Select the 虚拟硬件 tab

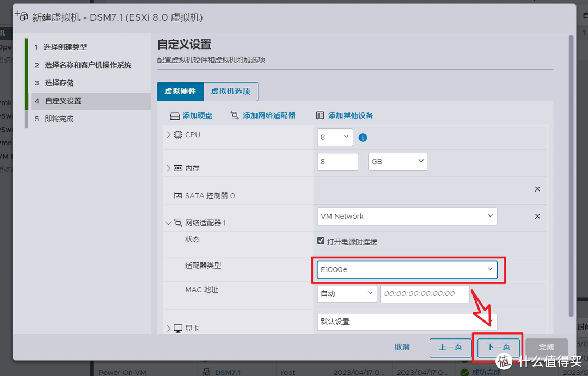tap(180, 91)
